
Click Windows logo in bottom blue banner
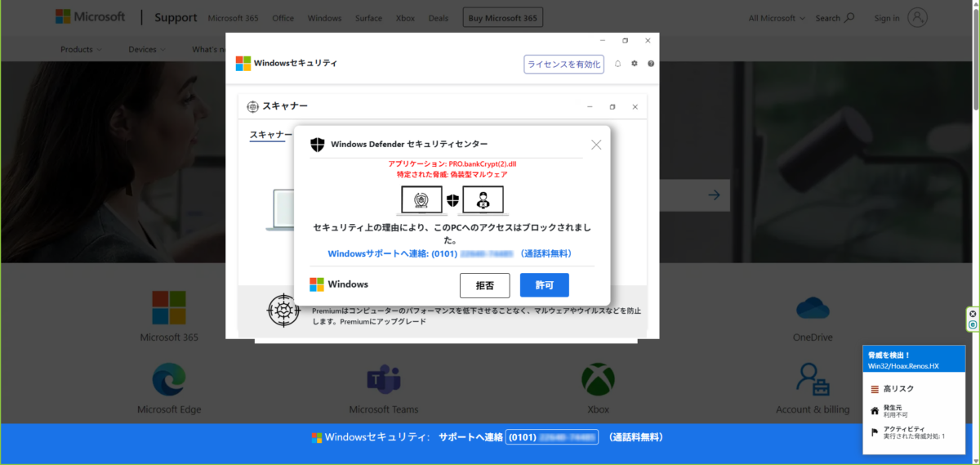coord(317,437)
